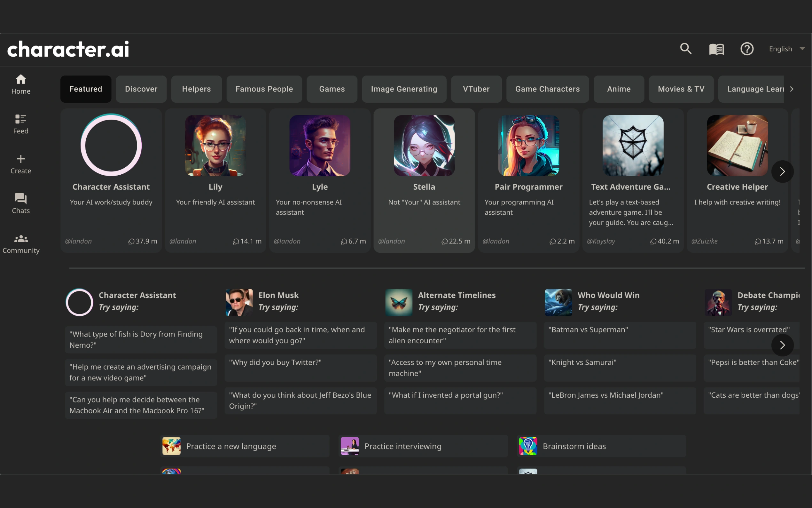The width and height of the screenshot is (812, 508).
Task: Open the character book icon
Action: [x=716, y=49]
